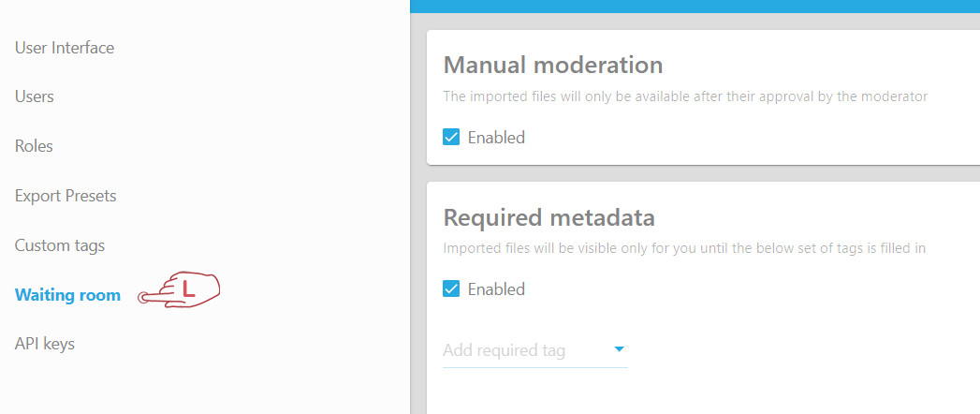Go to the Users section
This screenshot has height=414, width=980.
pos(35,96)
